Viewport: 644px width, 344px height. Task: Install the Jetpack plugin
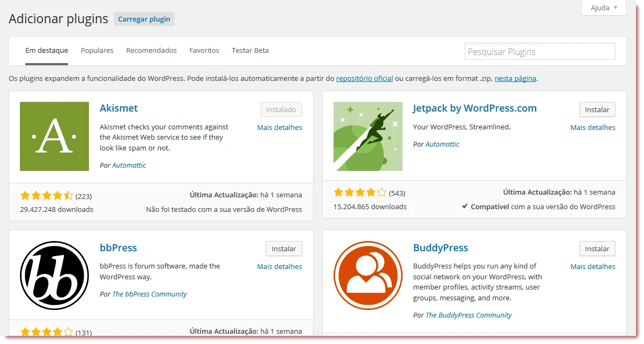click(597, 109)
